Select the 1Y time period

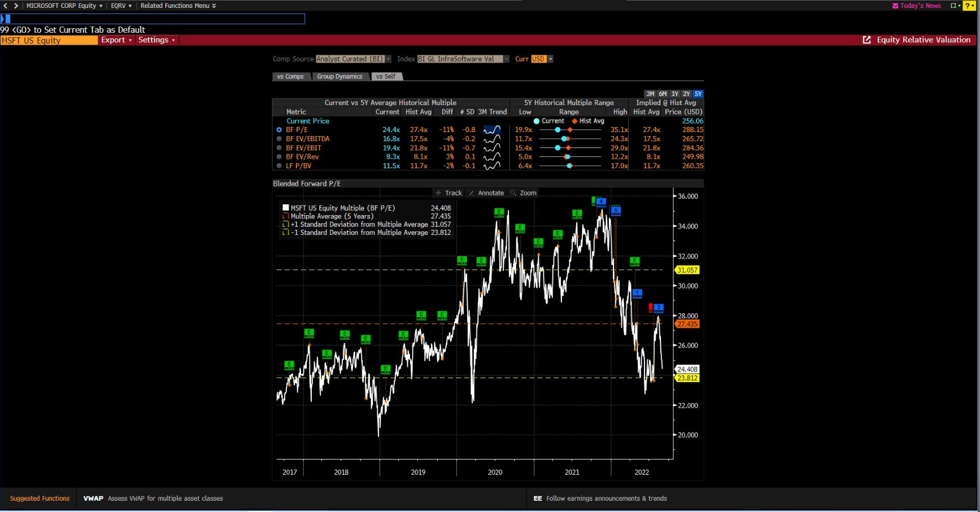(x=674, y=94)
